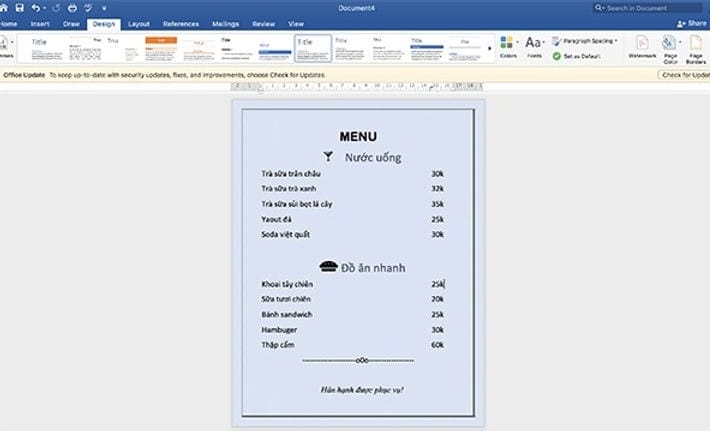The image size is (710, 431).
Task: Click the 'Bánh sandwich' menu item
Action: click(287, 315)
